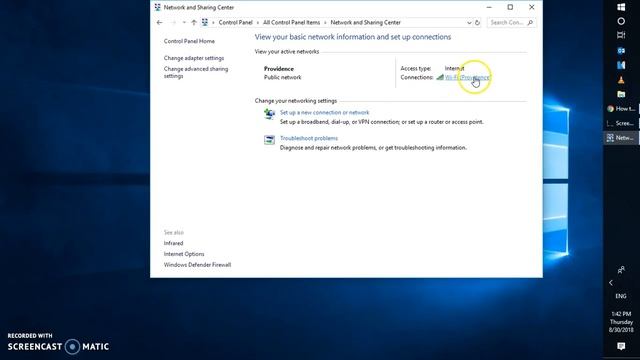Screen dimensions: 640x360
Task: Open Internet Options under See also
Action: point(184,254)
